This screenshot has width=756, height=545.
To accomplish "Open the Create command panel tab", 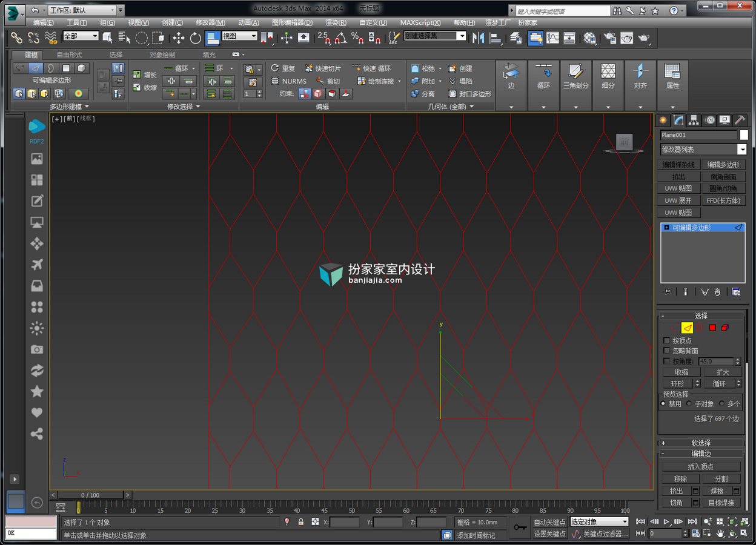I will pos(663,120).
